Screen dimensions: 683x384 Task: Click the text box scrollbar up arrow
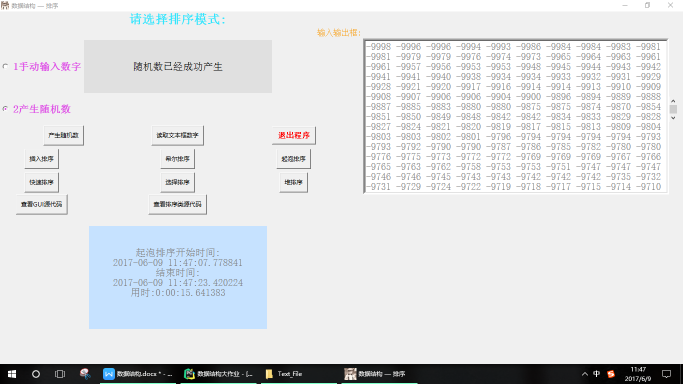click(673, 101)
